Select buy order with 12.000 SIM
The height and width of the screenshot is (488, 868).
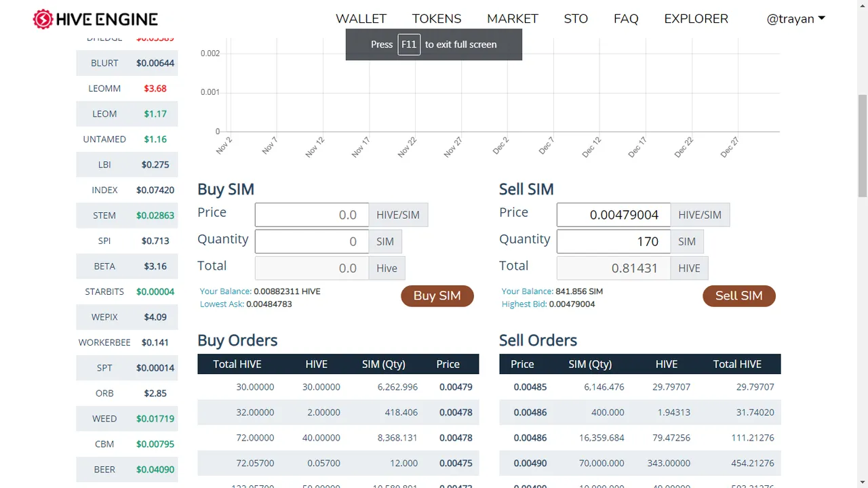(x=338, y=463)
